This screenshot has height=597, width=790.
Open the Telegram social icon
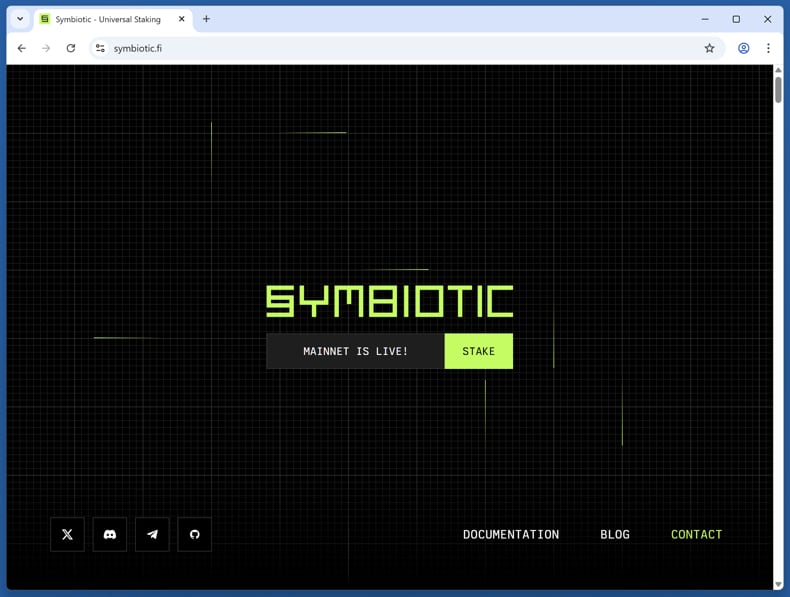click(152, 534)
